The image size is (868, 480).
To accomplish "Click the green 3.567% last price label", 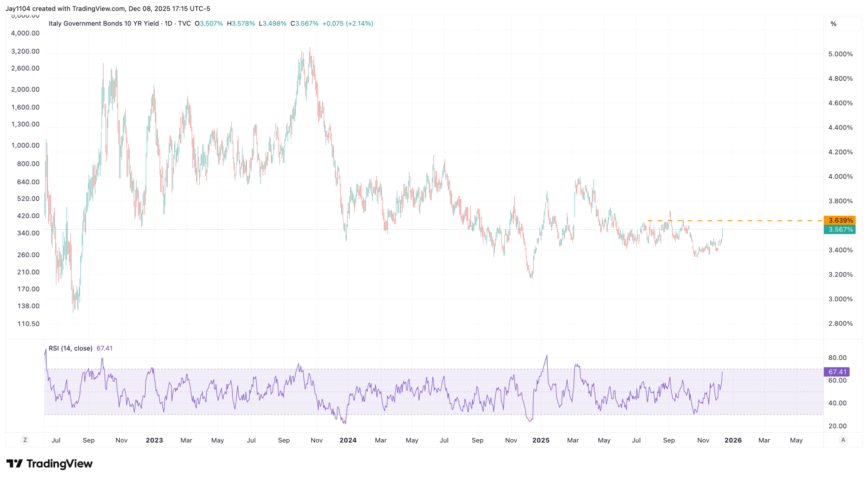I will [x=840, y=229].
